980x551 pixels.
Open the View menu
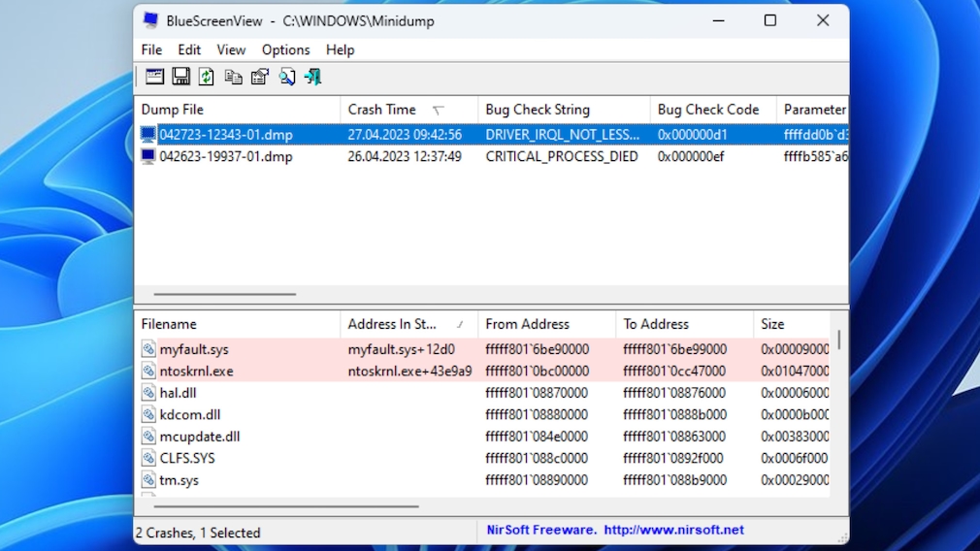(231, 49)
